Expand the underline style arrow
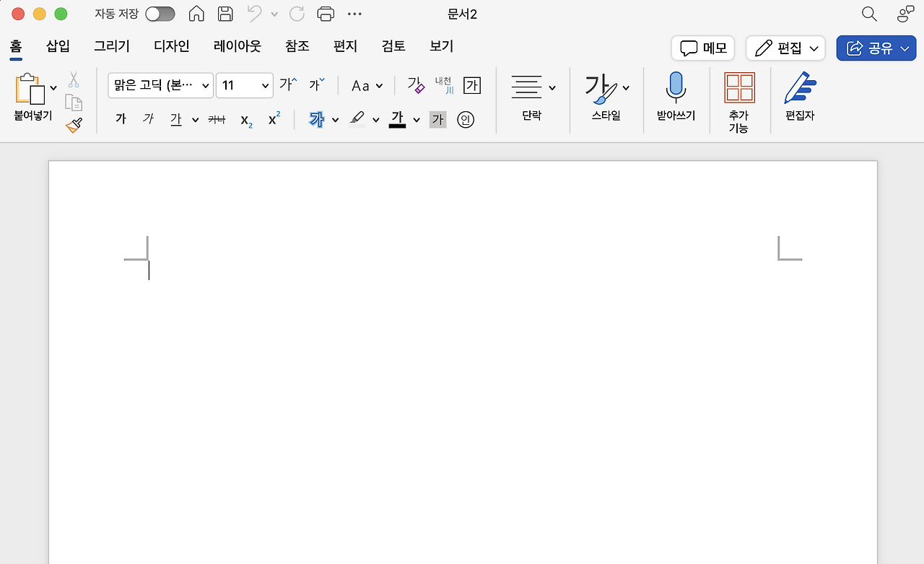Image resolution: width=924 pixels, height=564 pixels. pos(195,120)
